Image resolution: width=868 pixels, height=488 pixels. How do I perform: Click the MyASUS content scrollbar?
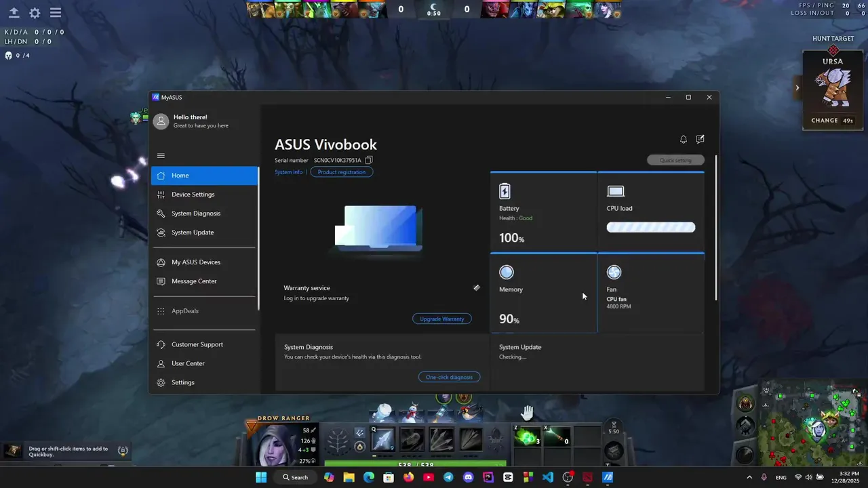tap(716, 228)
